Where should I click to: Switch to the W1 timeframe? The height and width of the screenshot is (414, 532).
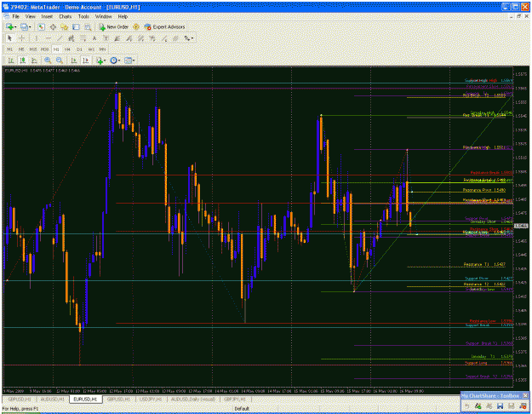pyautogui.click(x=91, y=49)
